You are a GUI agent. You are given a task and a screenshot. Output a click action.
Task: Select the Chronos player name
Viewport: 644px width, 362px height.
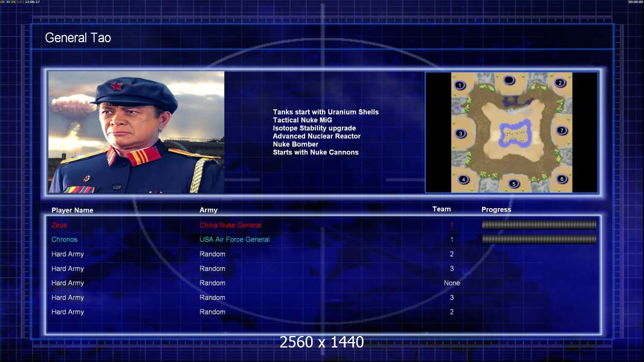click(x=64, y=240)
